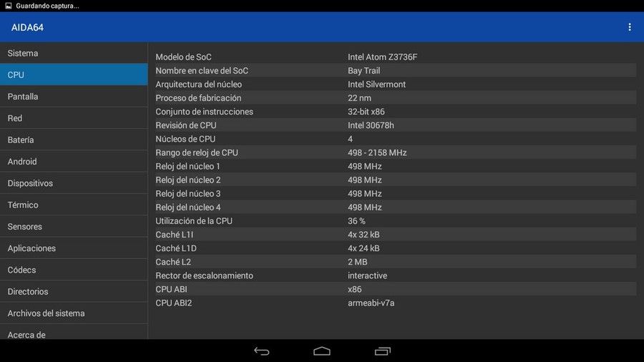
Task: Tap the recent apps navigation icon
Action: tap(382, 351)
